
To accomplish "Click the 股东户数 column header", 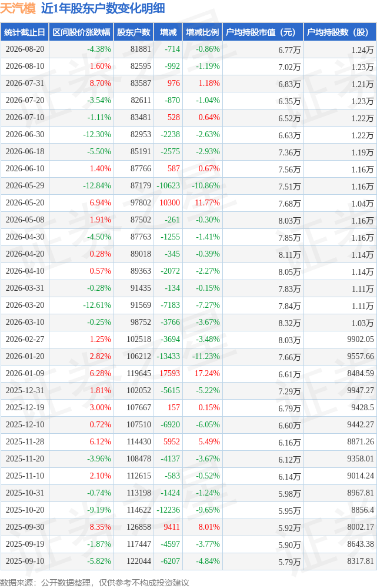I will [134, 32].
